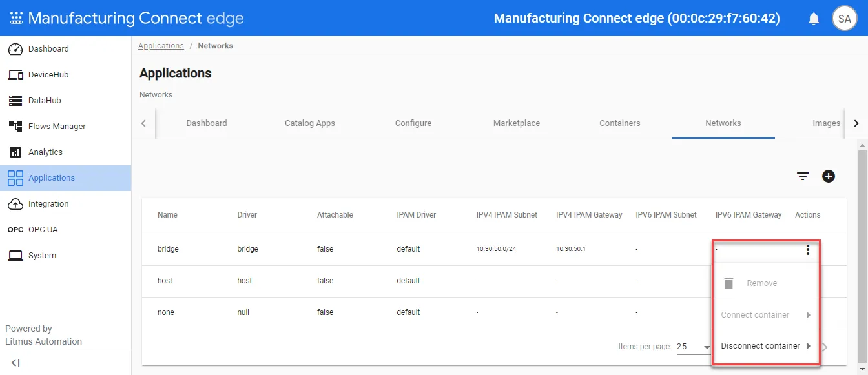The height and width of the screenshot is (375, 868).
Task: Click the three-dot actions icon for bridge
Action: click(807, 250)
